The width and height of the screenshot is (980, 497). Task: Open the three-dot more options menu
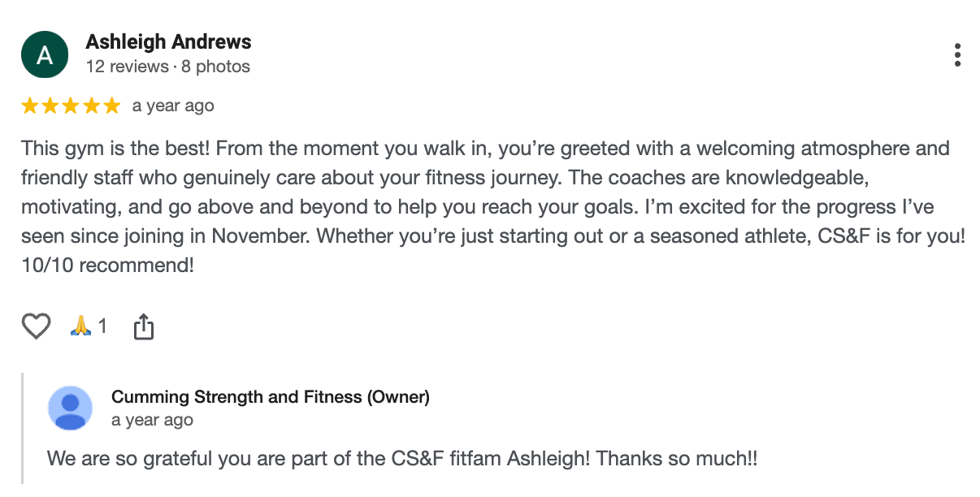958,55
